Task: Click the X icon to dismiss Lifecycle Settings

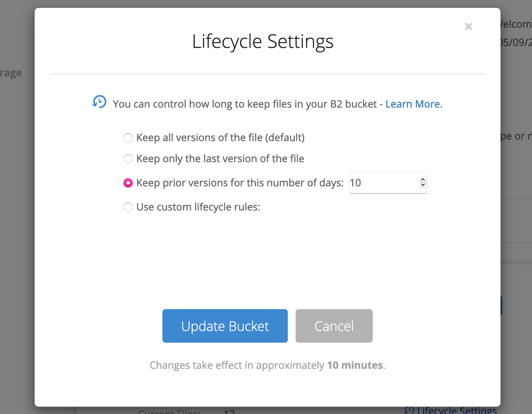Action: pyautogui.click(x=468, y=27)
